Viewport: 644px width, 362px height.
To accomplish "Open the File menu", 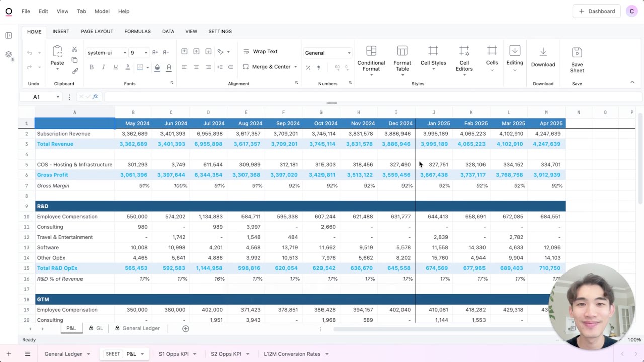I will tap(26, 11).
